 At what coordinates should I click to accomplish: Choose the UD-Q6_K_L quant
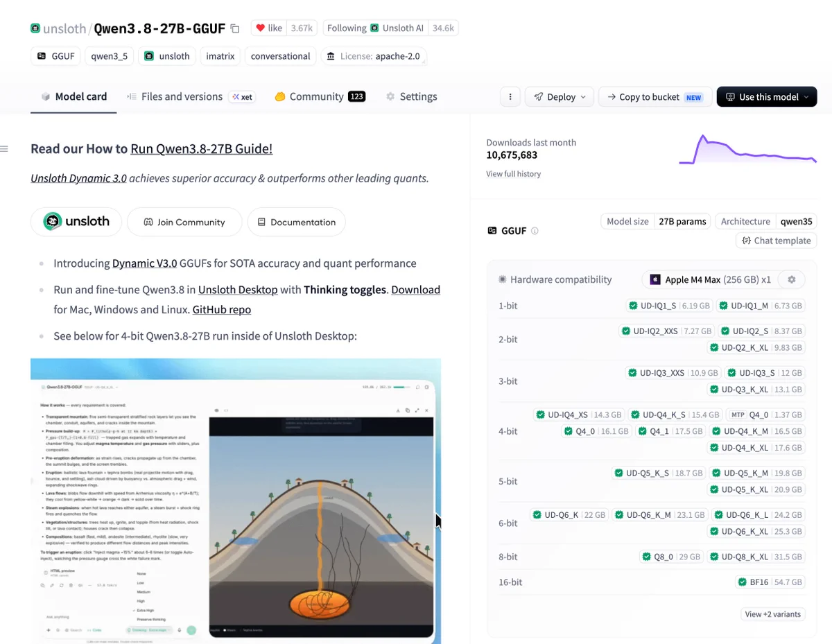click(x=758, y=514)
